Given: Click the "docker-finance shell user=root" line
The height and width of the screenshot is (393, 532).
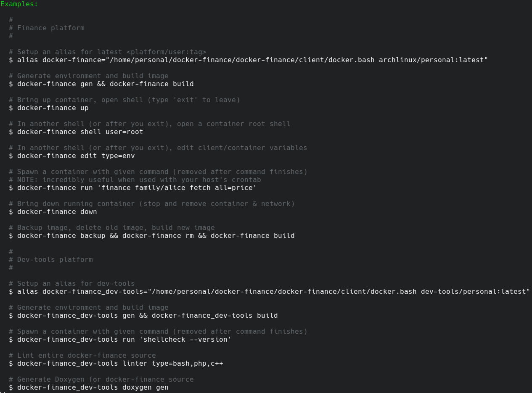Looking at the screenshot, I should pos(80,132).
